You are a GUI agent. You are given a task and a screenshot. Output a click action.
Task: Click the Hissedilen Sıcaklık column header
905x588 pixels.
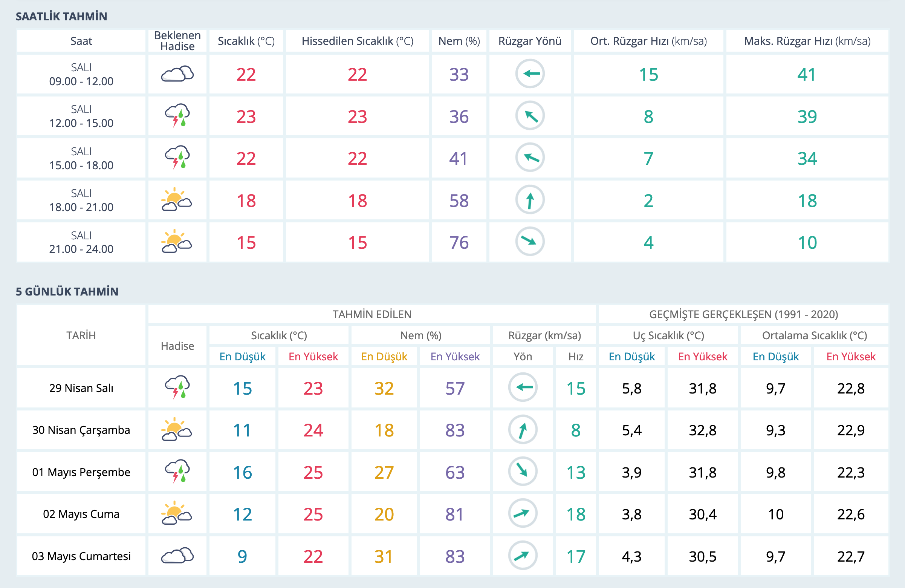tap(357, 41)
